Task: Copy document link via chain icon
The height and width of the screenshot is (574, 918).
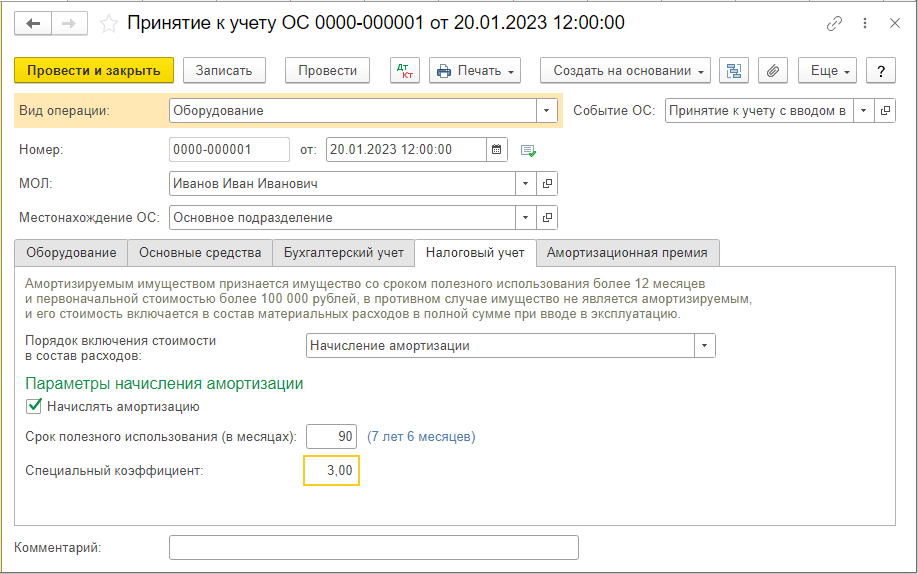Action: pyautogui.click(x=834, y=23)
